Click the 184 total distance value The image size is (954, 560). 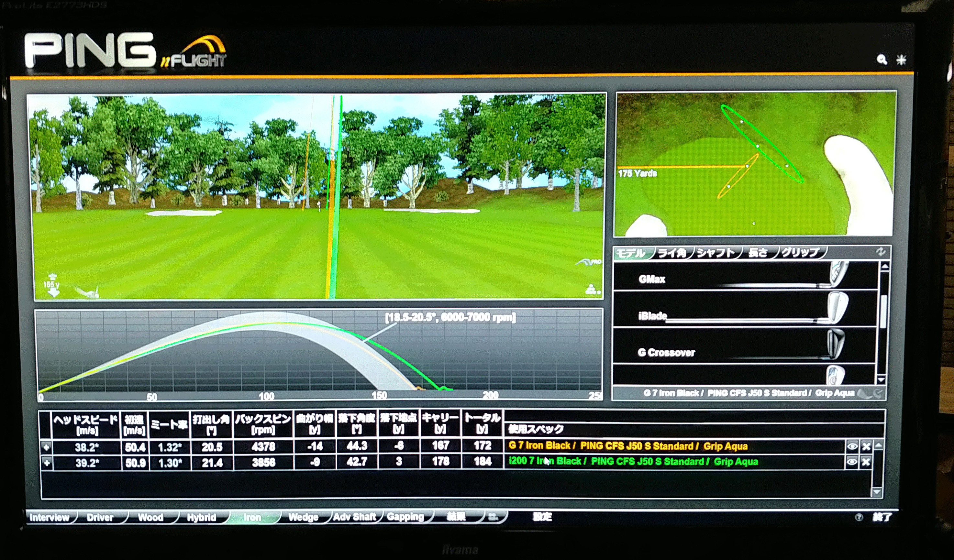pos(482,461)
